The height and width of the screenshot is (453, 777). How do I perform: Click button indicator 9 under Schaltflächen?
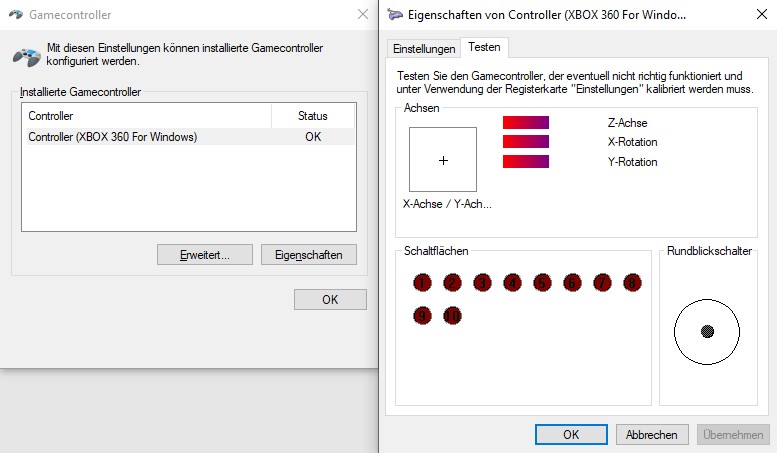(422, 316)
